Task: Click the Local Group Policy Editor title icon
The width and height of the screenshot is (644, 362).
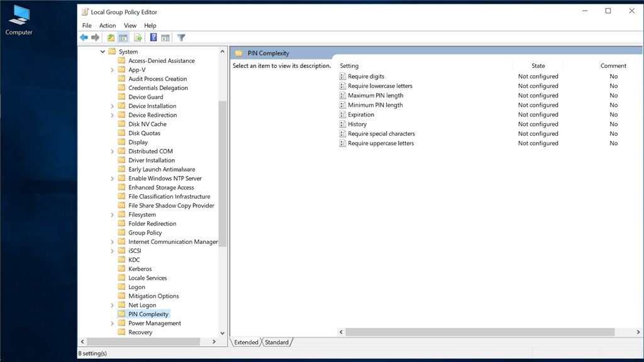Action: (x=85, y=12)
